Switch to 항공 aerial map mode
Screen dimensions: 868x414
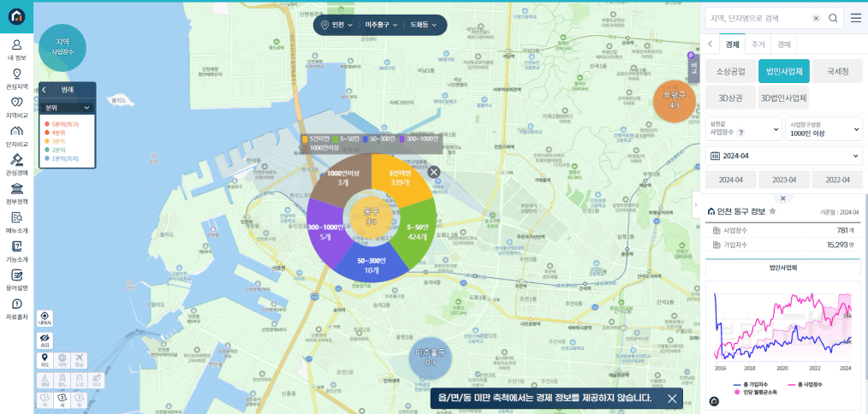(x=79, y=360)
